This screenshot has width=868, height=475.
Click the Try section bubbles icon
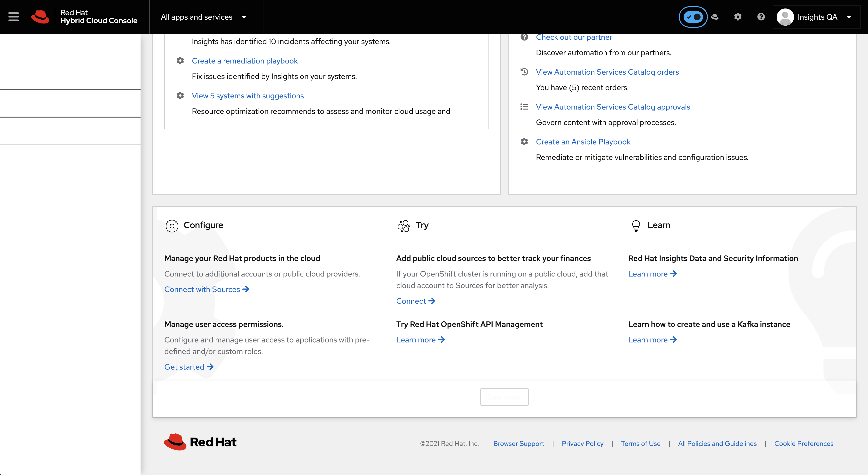point(404,226)
